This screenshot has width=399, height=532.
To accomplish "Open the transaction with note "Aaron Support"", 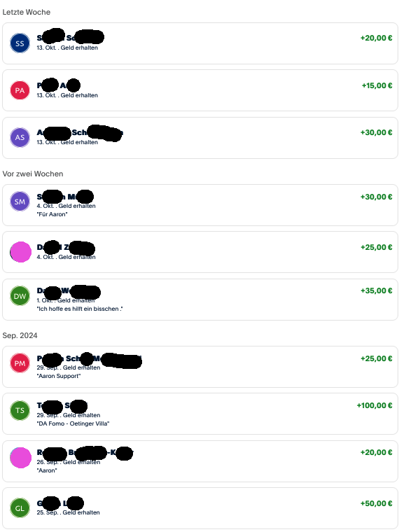I will point(200,367).
